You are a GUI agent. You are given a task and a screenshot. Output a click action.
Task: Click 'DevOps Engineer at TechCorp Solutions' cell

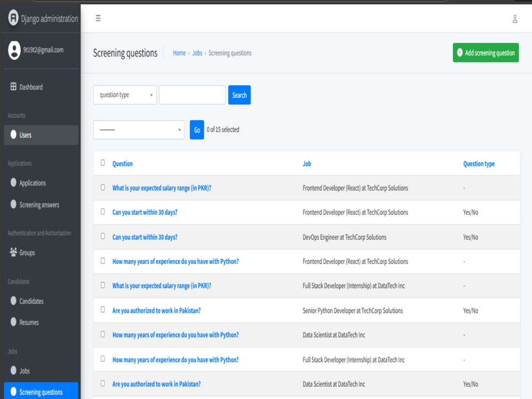point(344,237)
